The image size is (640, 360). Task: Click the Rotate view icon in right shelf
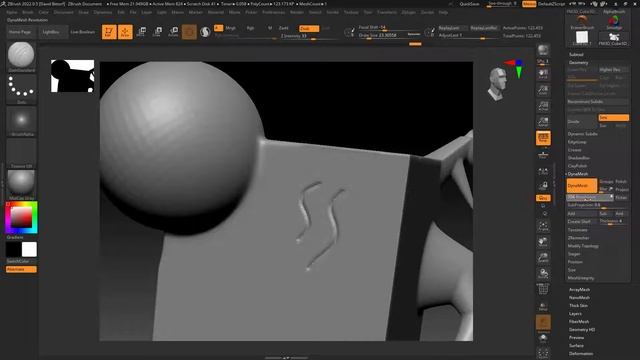coord(543,273)
